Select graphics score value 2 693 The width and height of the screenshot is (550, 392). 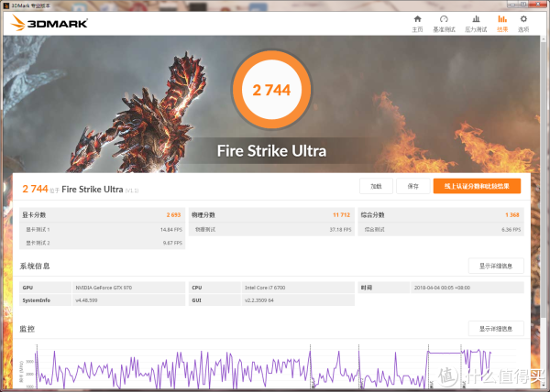[x=173, y=214]
